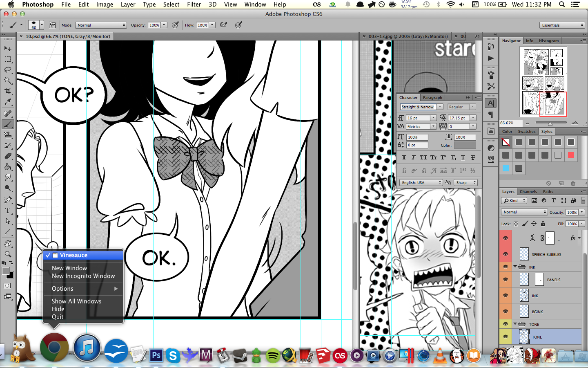This screenshot has height=368, width=588.
Task: Click the Navigator zoom in mountains button
Action: click(x=575, y=123)
